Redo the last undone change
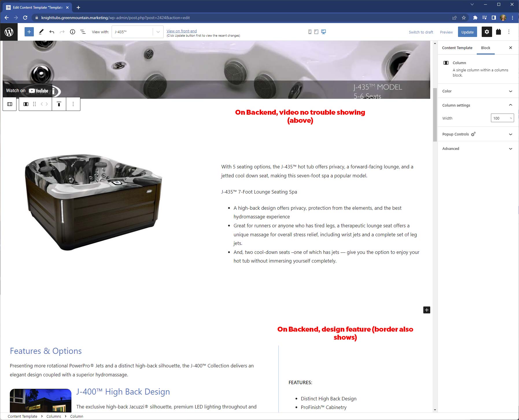The height and width of the screenshot is (420, 519). (x=62, y=32)
